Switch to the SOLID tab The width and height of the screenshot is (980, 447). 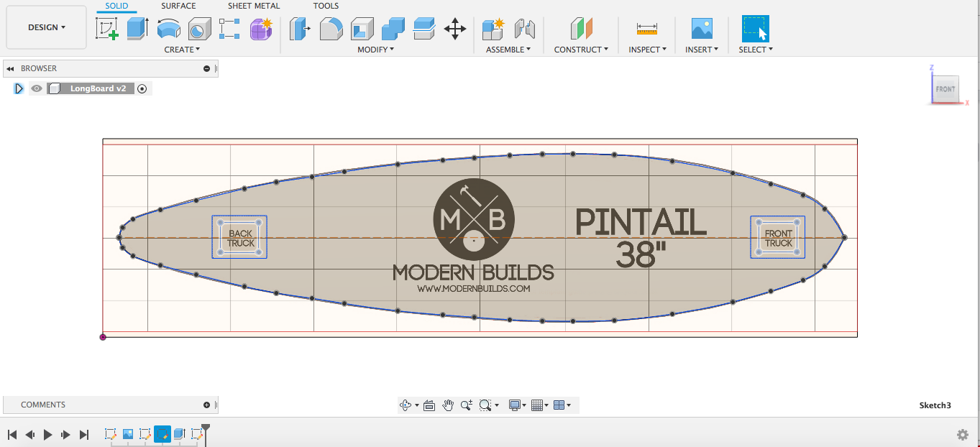(x=116, y=6)
